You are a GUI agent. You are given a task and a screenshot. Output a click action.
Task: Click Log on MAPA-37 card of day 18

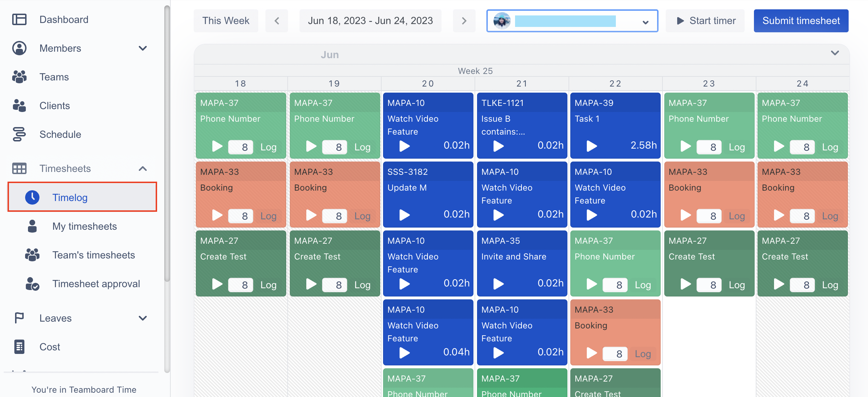click(268, 147)
